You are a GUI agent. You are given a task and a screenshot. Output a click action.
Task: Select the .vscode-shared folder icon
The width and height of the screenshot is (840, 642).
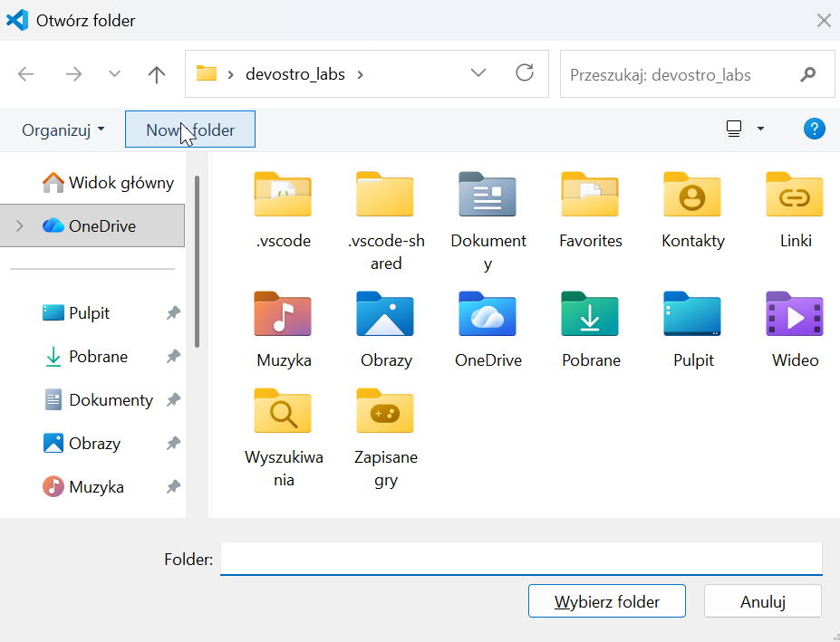(x=385, y=195)
